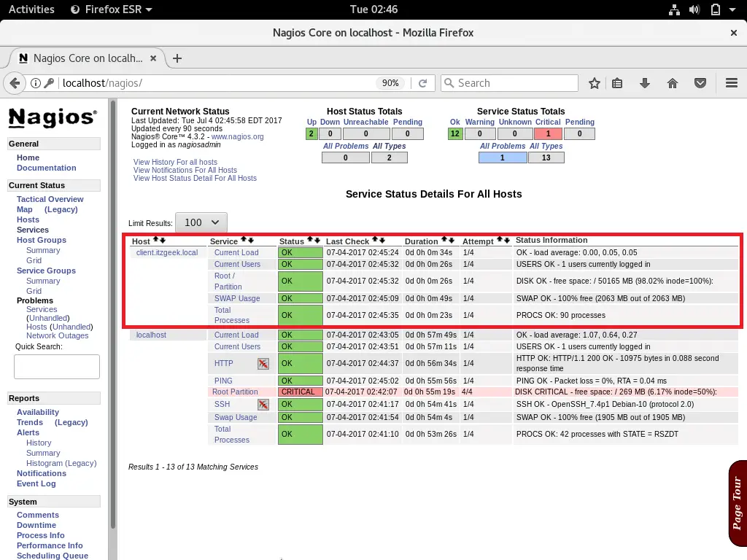Viewport: 747px width, 560px height.
Task: Go to Documentation in the General section
Action: click(46, 168)
